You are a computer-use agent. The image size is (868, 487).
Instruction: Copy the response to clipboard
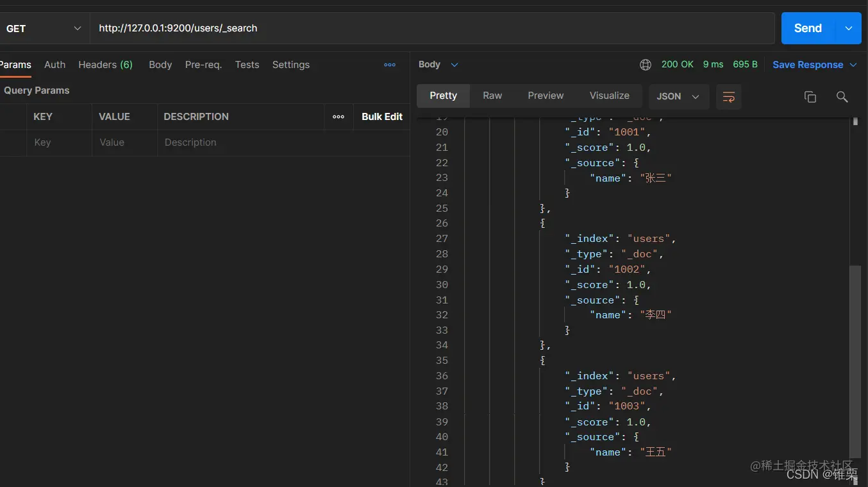[x=810, y=97]
